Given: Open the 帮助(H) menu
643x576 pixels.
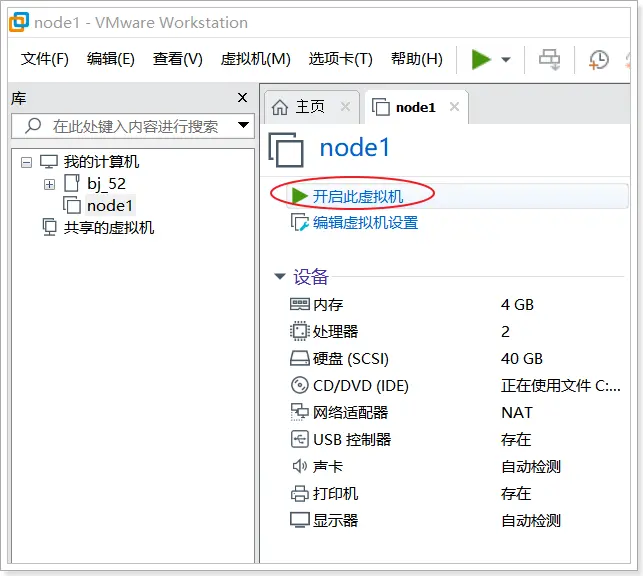Looking at the screenshot, I should tap(417, 59).
